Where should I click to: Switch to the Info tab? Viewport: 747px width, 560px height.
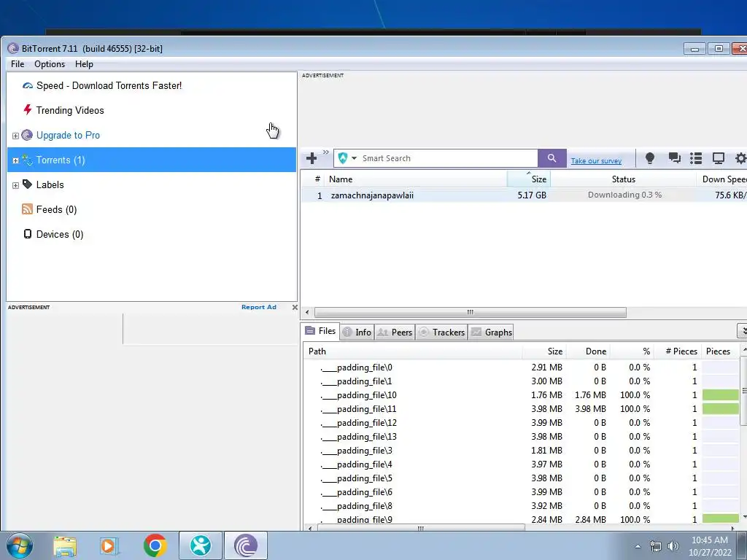point(357,332)
